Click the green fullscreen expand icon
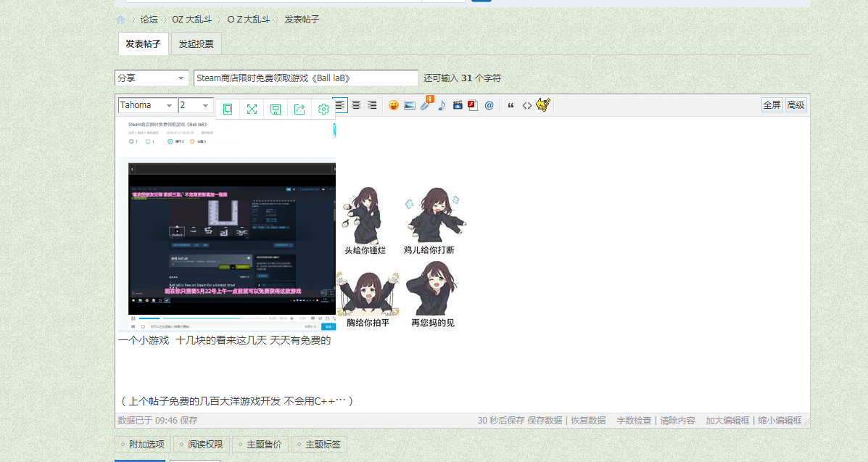 point(252,109)
